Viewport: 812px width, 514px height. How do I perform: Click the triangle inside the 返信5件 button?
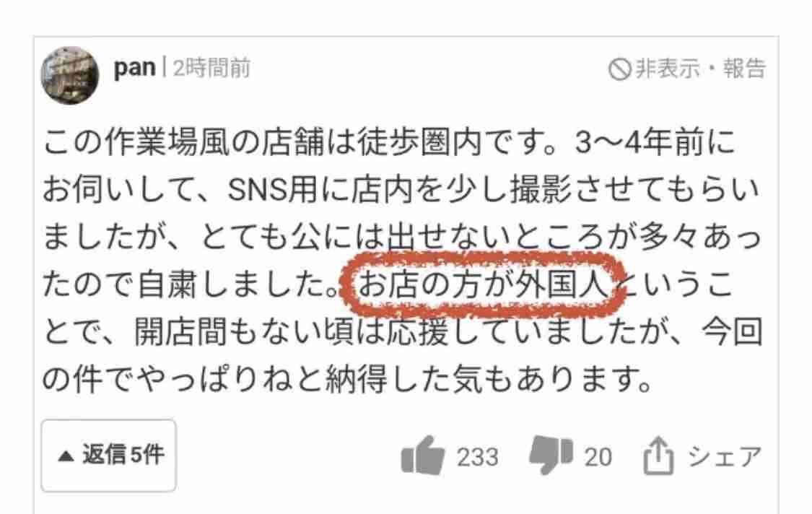point(65,456)
